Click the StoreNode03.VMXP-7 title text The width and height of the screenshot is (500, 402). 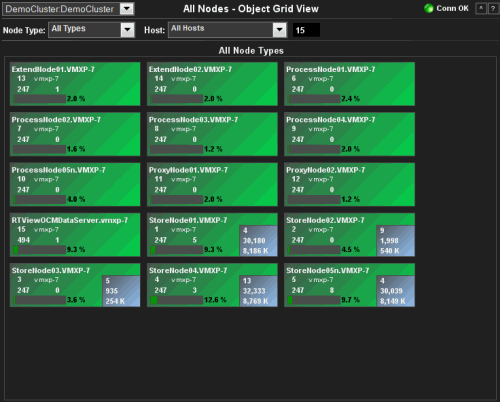51,271
